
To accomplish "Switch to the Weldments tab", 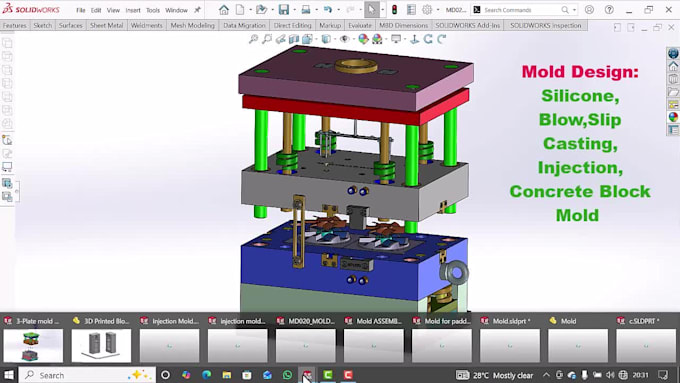I will pyautogui.click(x=147, y=25).
